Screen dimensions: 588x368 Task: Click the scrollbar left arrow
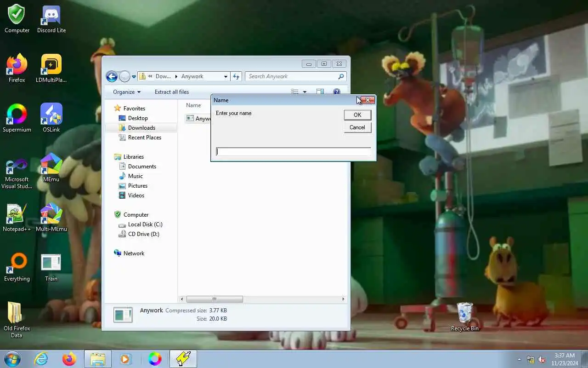182,299
